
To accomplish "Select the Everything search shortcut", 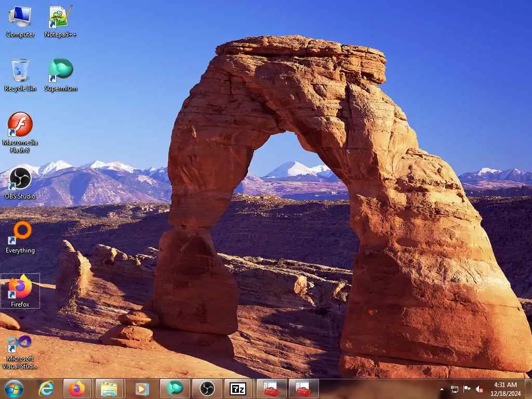I will tap(20, 237).
